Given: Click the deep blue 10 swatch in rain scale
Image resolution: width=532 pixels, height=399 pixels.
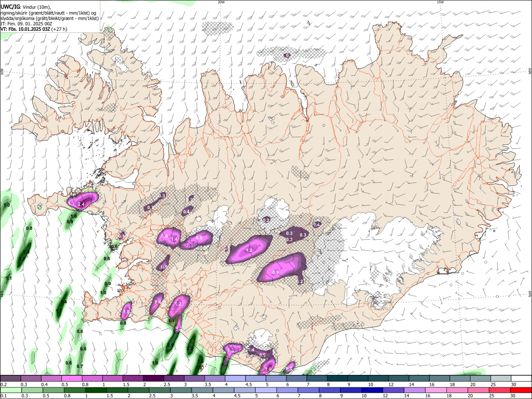Looking at the screenshot, I should (x=372, y=390).
